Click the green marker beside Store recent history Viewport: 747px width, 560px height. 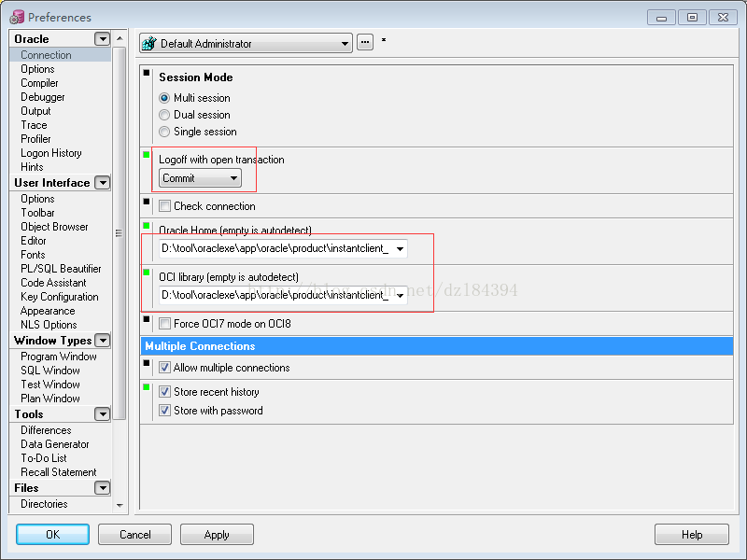[x=147, y=387]
